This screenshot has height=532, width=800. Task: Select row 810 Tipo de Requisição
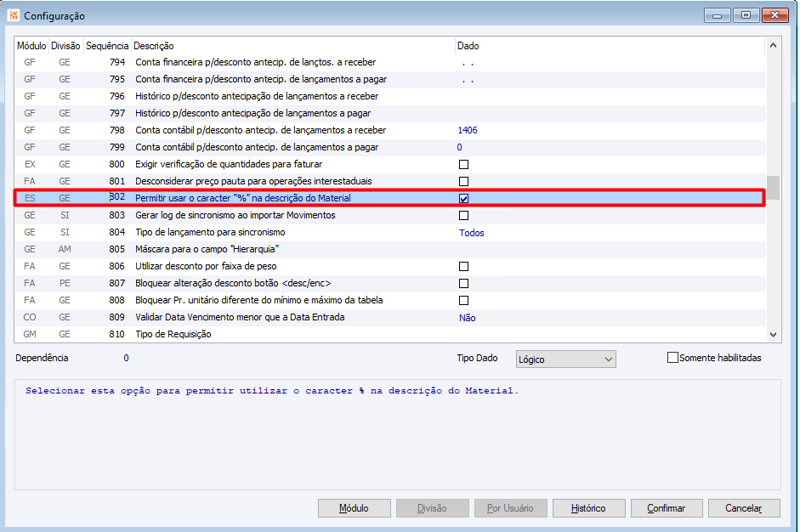[x=390, y=334]
